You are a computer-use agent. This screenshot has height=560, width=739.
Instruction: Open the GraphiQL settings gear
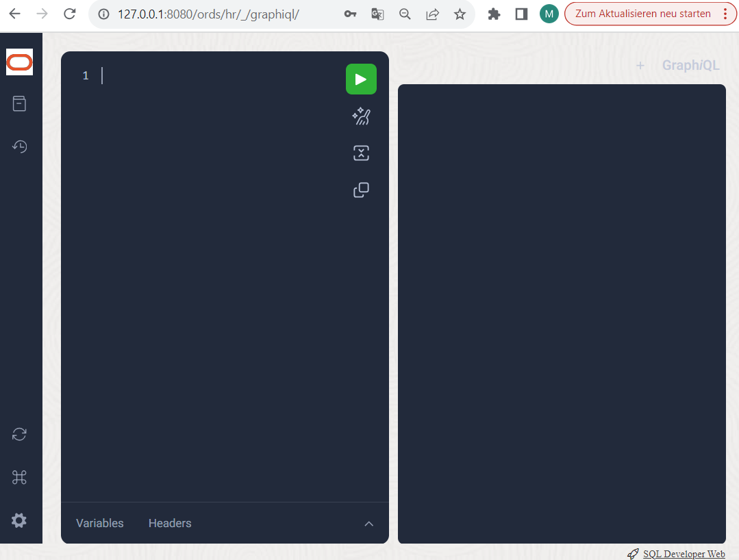19,520
